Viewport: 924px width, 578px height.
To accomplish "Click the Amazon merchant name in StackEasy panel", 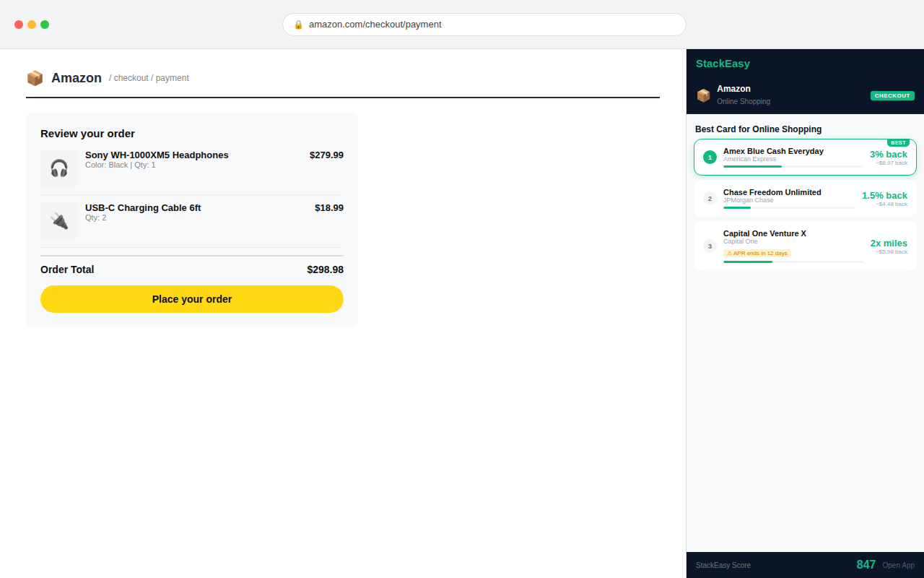I will coord(733,89).
